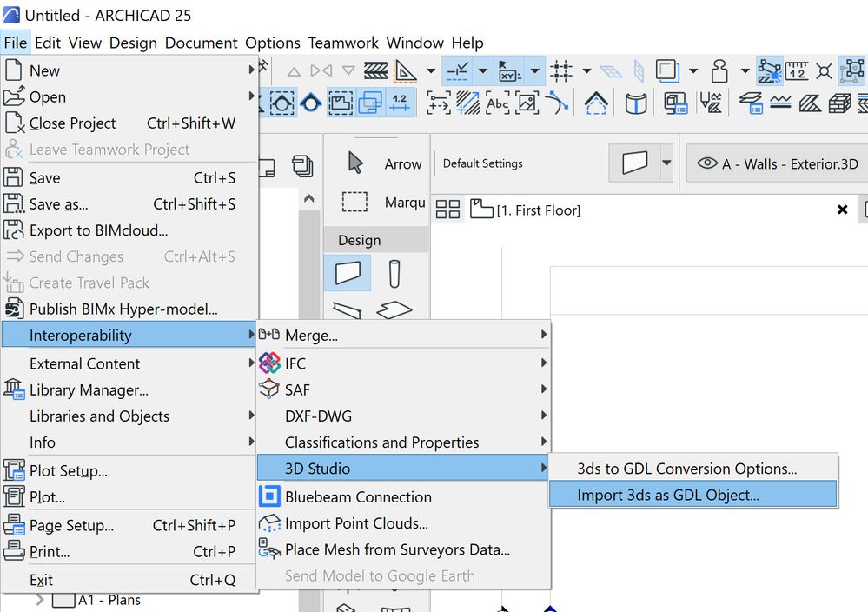Toggle the Suspend Groups toolbar button
The height and width of the screenshot is (612, 868).
pos(852,71)
